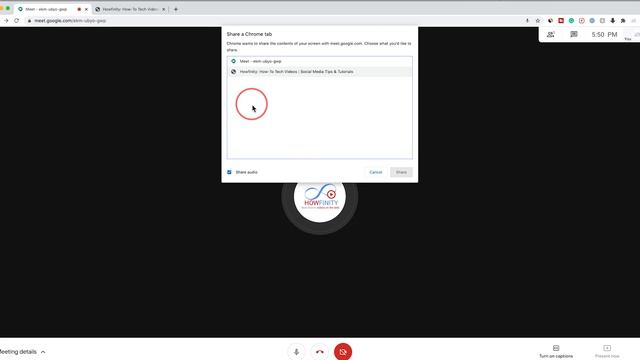This screenshot has width=640, height=360.
Task: Open the Meet chat panel
Action: [x=574, y=35]
